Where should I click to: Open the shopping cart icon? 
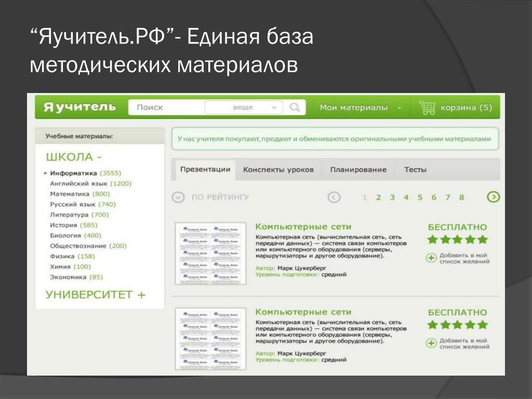click(x=427, y=108)
